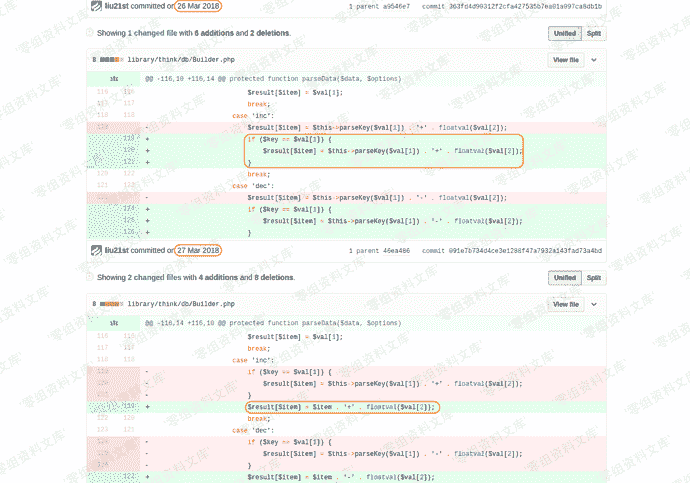Click the diffstat bar of the second Builder.php
The height and width of the screenshot is (483, 690).
click(x=106, y=303)
